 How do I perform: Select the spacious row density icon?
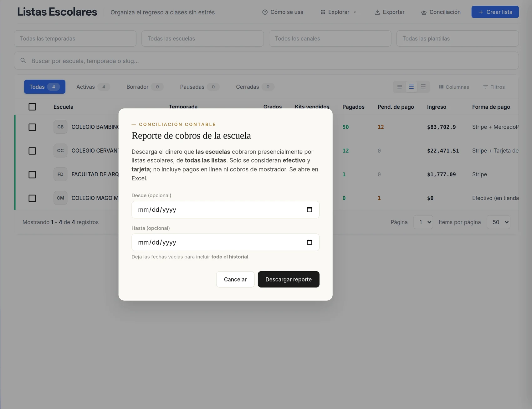[423, 87]
